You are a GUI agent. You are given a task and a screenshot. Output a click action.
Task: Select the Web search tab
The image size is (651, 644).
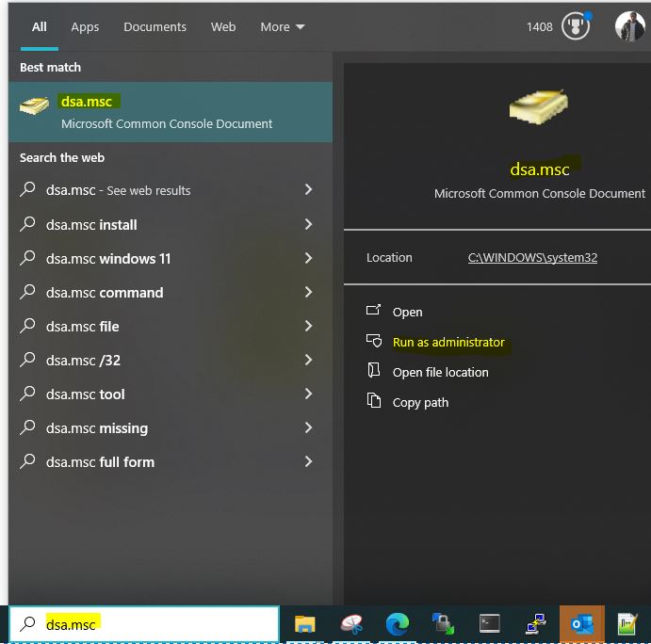(x=223, y=27)
